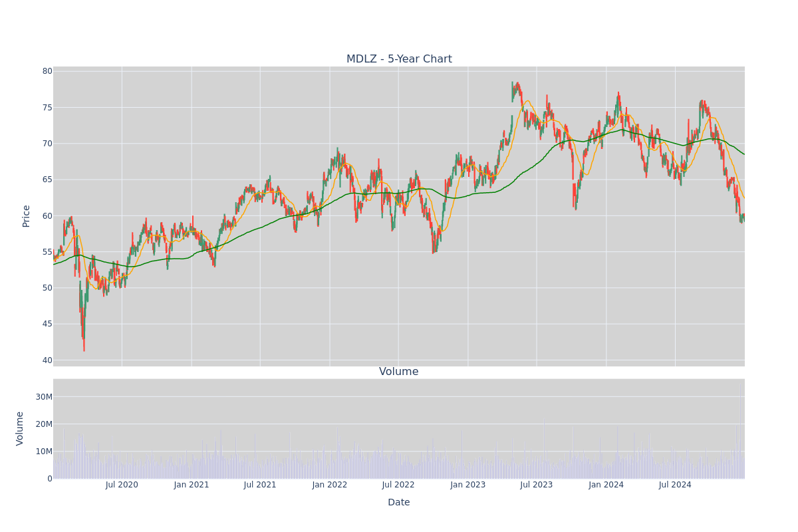
Task: Click the price axis tick '70'
Action: tap(47, 144)
